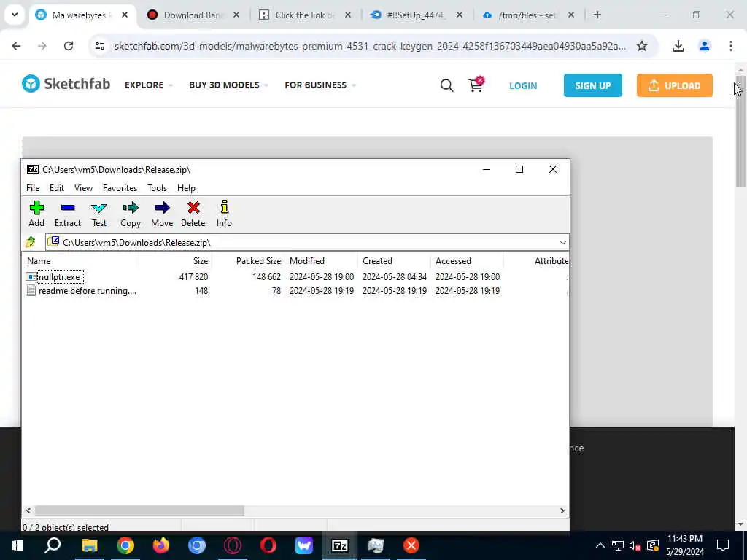Expand FOR BUSINESS dropdown

[x=320, y=85]
